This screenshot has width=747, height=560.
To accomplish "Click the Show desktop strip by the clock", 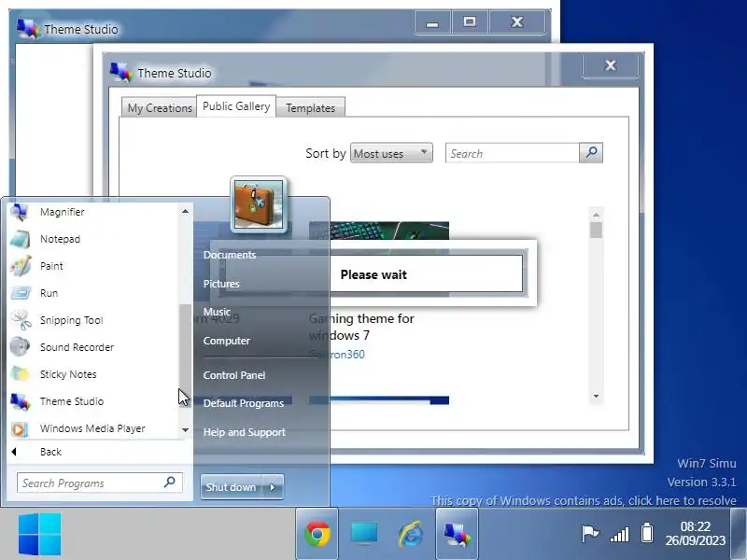I will [739, 533].
